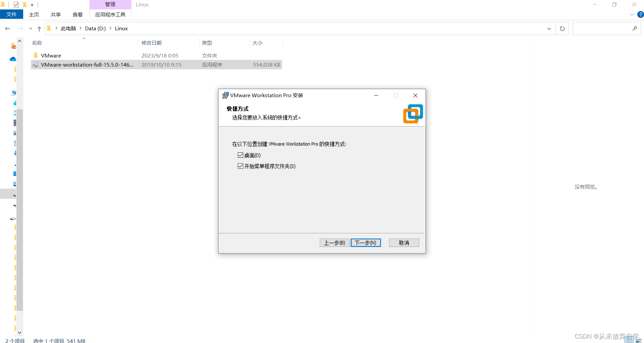
Task: Open the quick access toolbar customize dropdown
Action: coord(32,5)
